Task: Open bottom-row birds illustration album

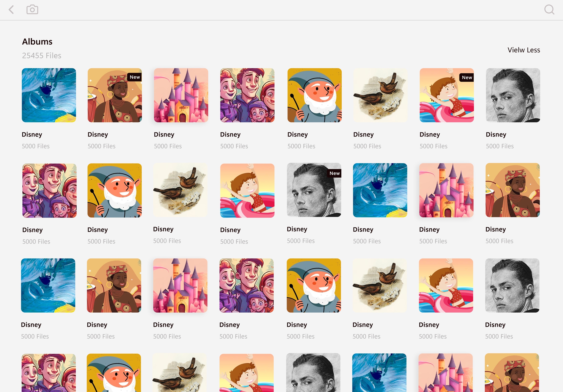Action: [180, 372]
